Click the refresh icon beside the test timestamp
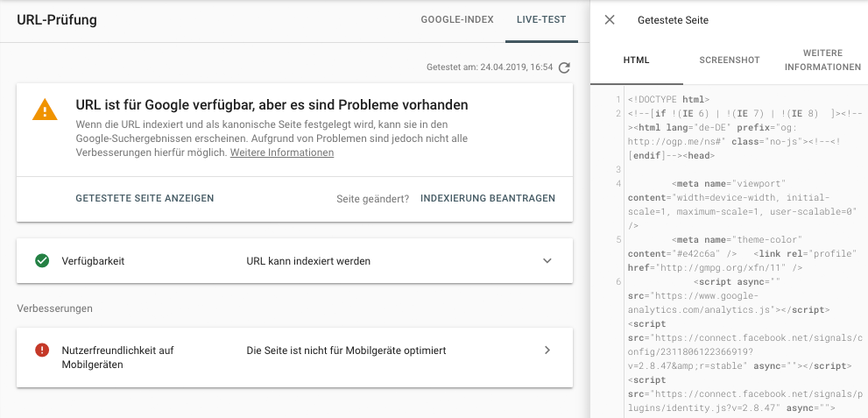Viewport: 868px width, 418px height. 564,67
